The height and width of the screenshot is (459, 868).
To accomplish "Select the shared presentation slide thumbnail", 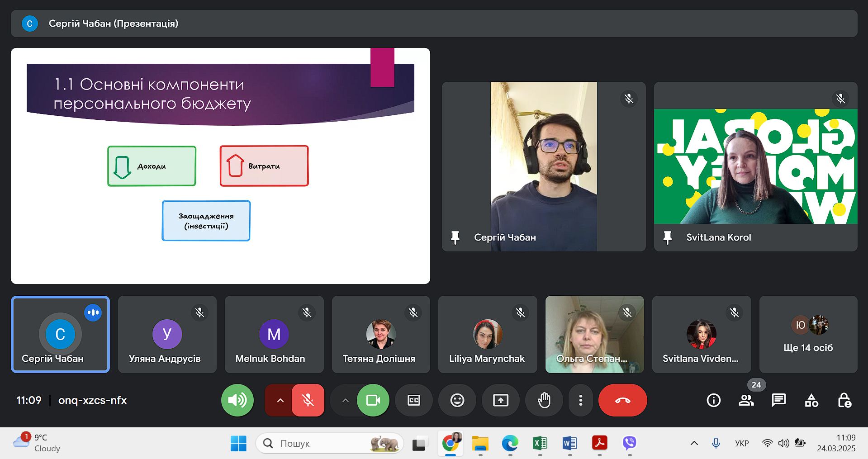I will click(220, 166).
